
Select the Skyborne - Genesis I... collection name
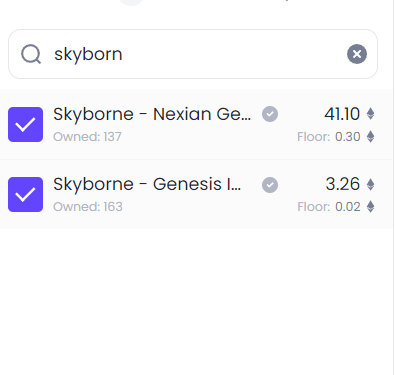(x=147, y=185)
